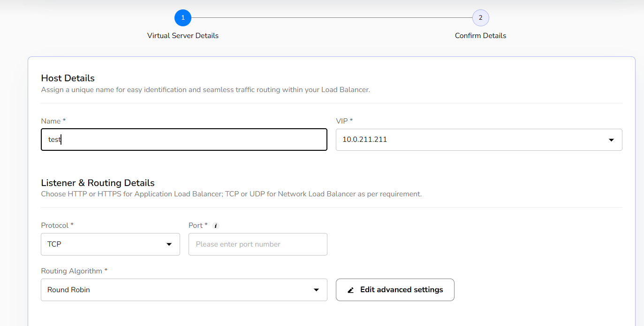Click the caret arrow in the Protocol field

tap(169, 245)
